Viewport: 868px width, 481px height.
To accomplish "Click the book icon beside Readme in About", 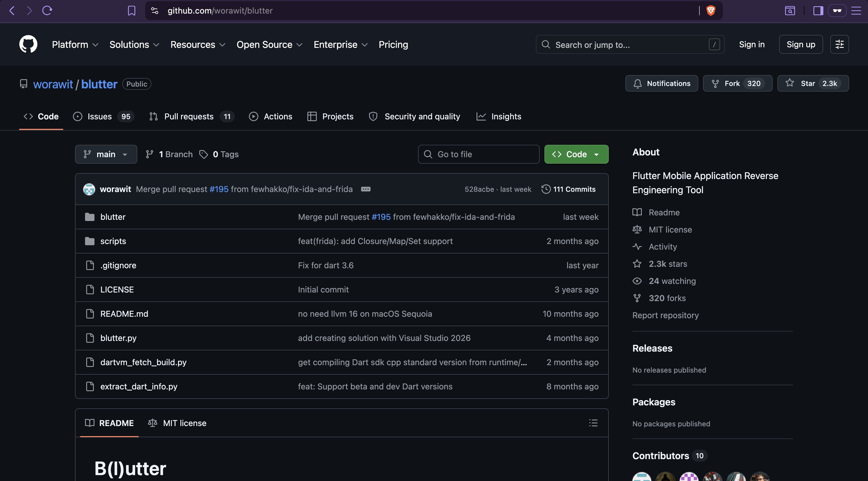I will [637, 212].
